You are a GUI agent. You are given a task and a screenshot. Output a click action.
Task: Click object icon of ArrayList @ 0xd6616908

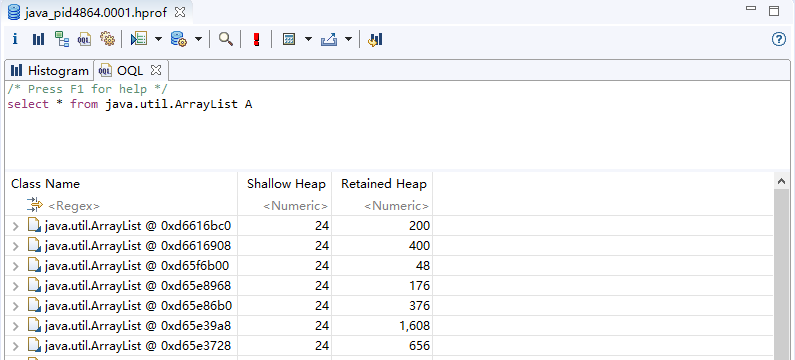(x=34, y=245)
